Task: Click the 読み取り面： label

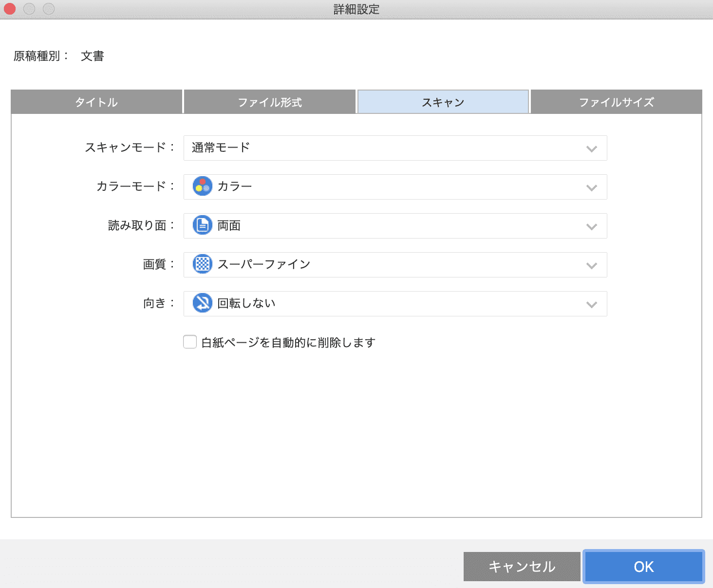Action: 142,225
